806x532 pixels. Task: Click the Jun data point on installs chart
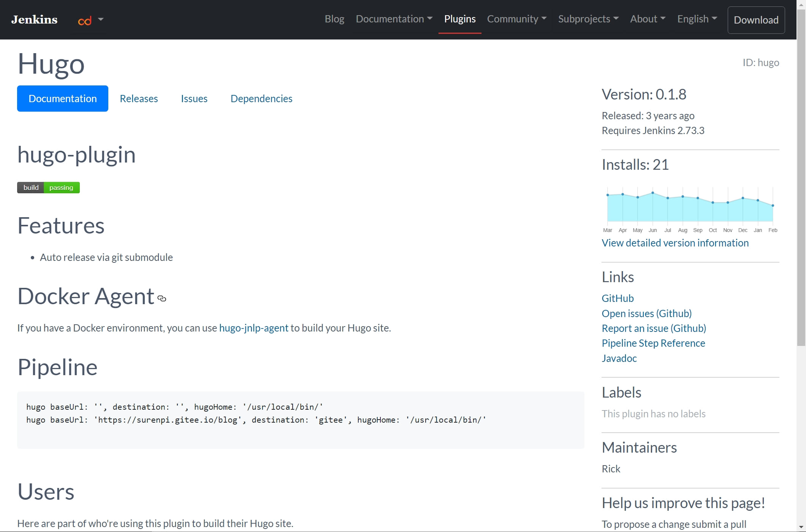coord(653,193)
